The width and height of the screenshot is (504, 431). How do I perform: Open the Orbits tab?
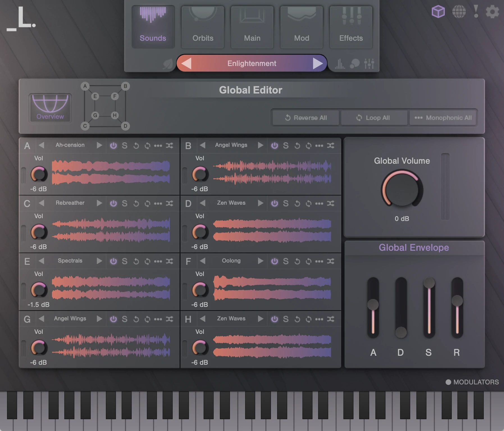(203, 27)
